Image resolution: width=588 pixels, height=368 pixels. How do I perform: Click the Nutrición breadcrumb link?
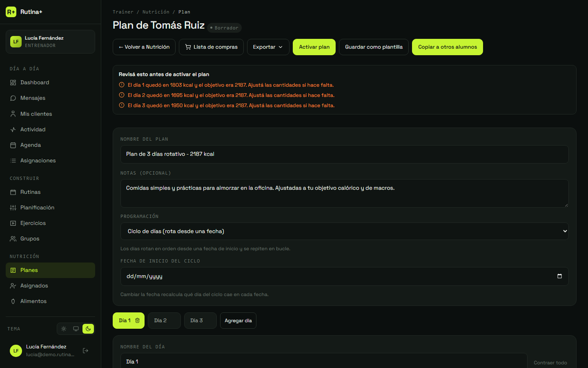click(x=156, y=12)
